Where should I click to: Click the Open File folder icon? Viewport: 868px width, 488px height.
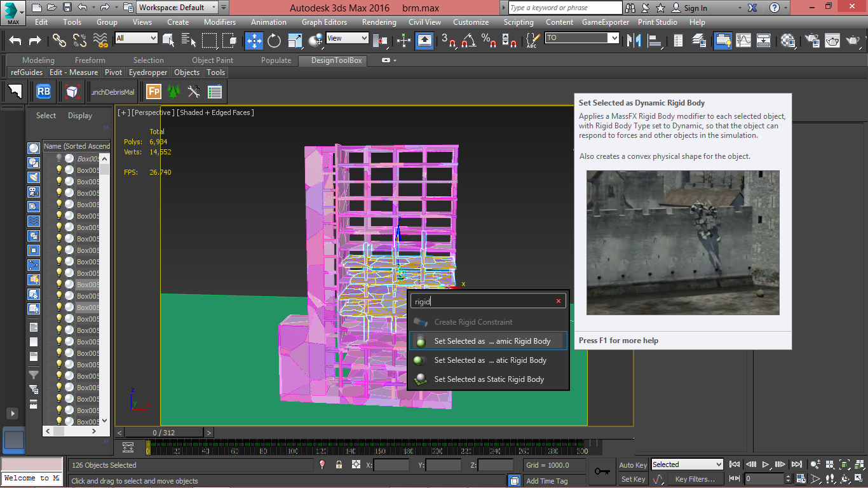pyautogui.click(x=52, y=8)
